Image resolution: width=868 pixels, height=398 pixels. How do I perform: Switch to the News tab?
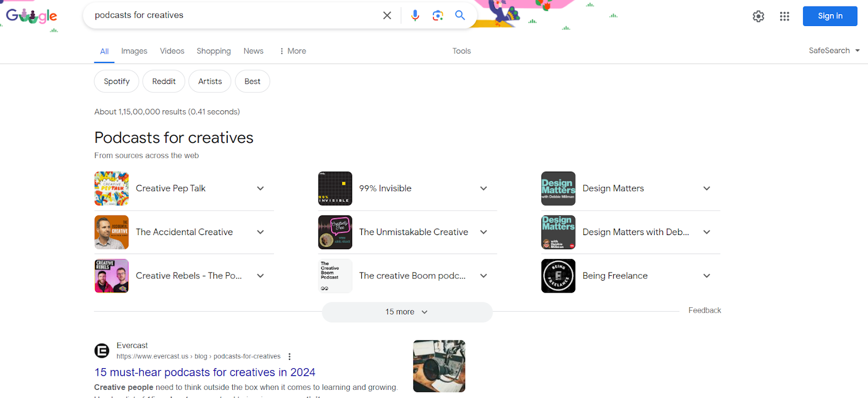coord(253,51)
